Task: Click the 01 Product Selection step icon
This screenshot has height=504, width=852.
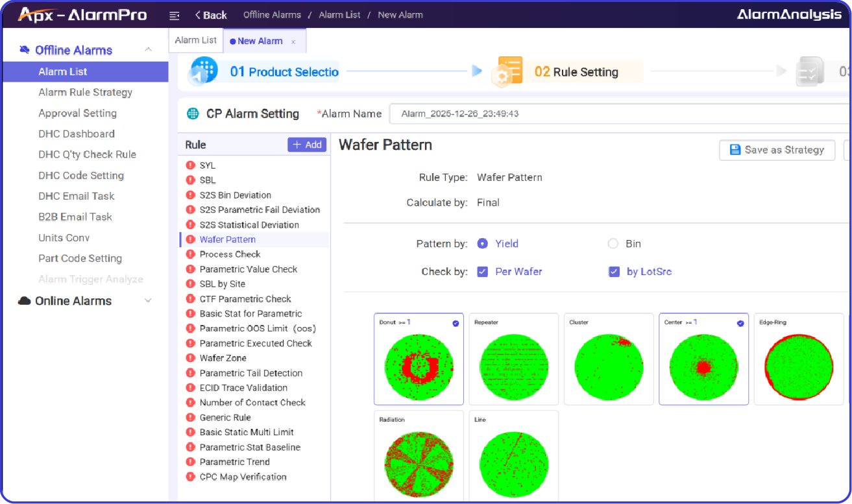Action: pyautogui.click(x=203, y=70)
